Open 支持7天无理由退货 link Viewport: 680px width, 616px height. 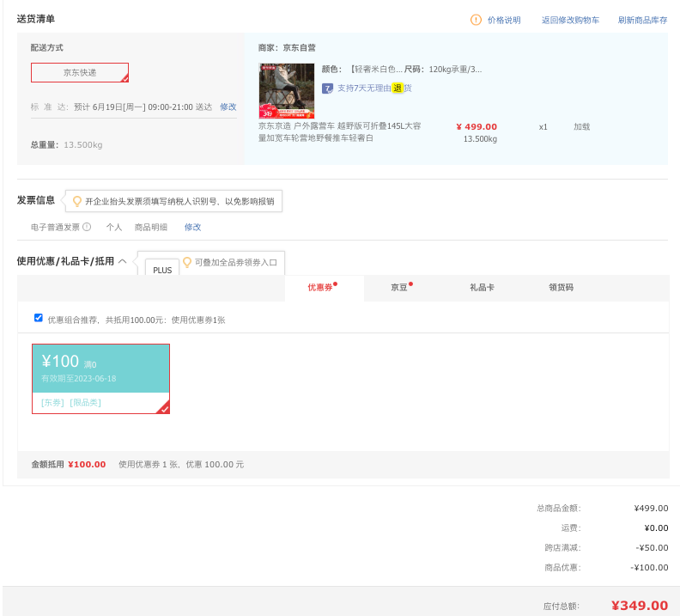pyautogui.click(x=374, y=88)
